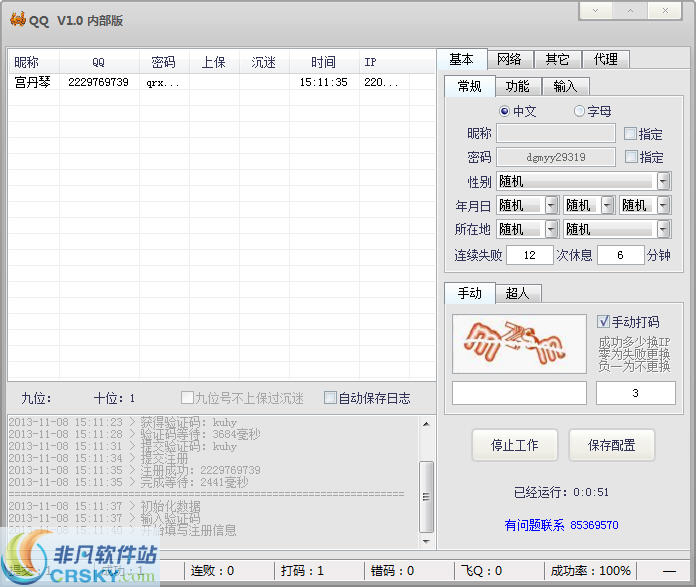
Task: Click the 时间 column header
Action: (x=324, y=62)
